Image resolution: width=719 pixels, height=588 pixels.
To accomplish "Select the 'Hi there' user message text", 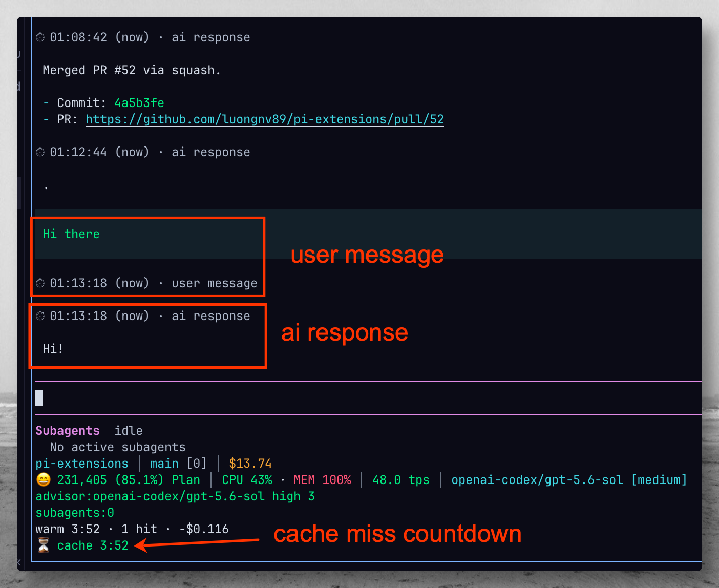I will point(71,234).
